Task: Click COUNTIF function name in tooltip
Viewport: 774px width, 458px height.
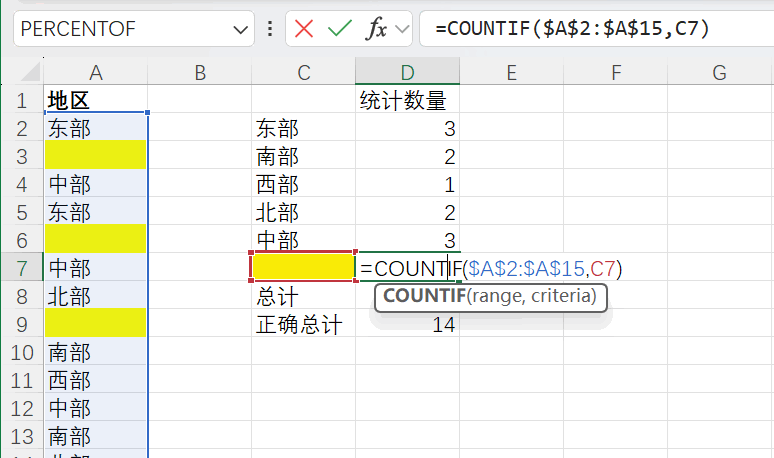Action: 425,296
